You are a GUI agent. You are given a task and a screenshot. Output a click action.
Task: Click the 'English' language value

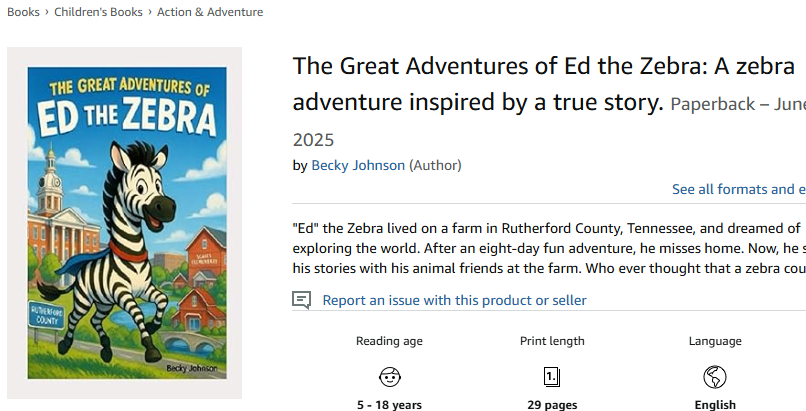pos(715,405)
